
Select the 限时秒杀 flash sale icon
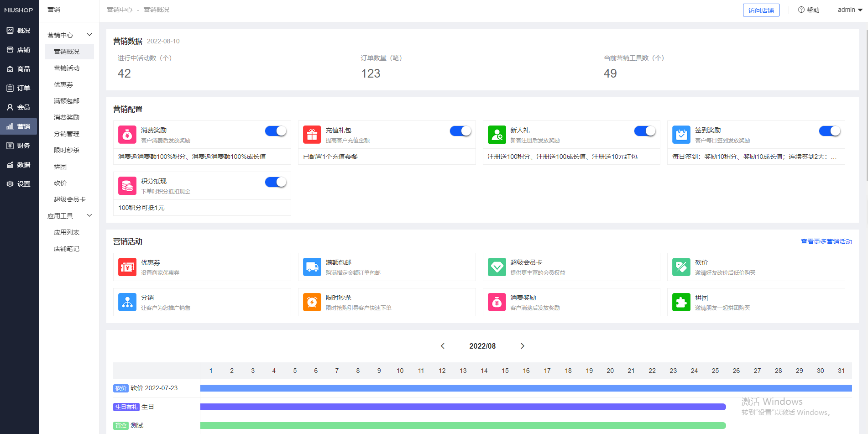point(312,302)
